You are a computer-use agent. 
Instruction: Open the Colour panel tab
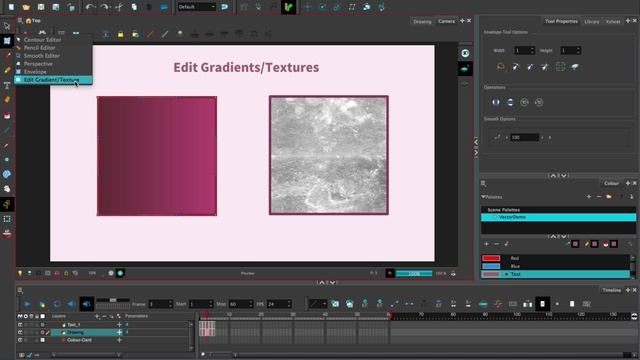click(x=611, y=183)
